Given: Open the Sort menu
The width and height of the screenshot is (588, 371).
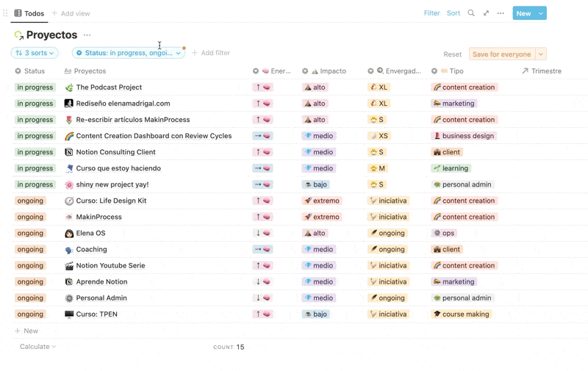Looking at the screenshot, I should point(453,13).
